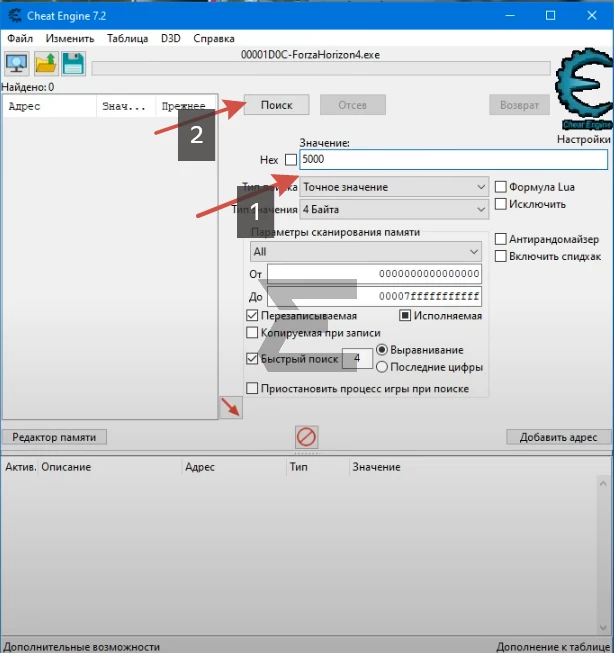
Task: Toggle the Быстрый поиск checkbox
Action: 252,359
